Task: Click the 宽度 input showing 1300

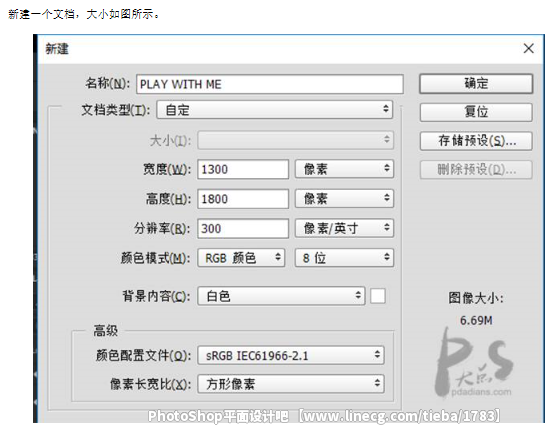Action: click(x=243, y=169)
